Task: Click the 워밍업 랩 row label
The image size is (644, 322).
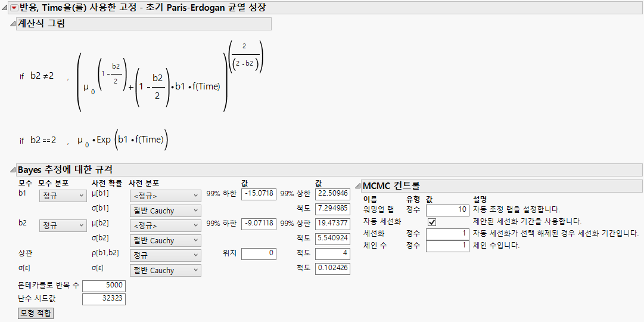Action: (x=378, y=209)
